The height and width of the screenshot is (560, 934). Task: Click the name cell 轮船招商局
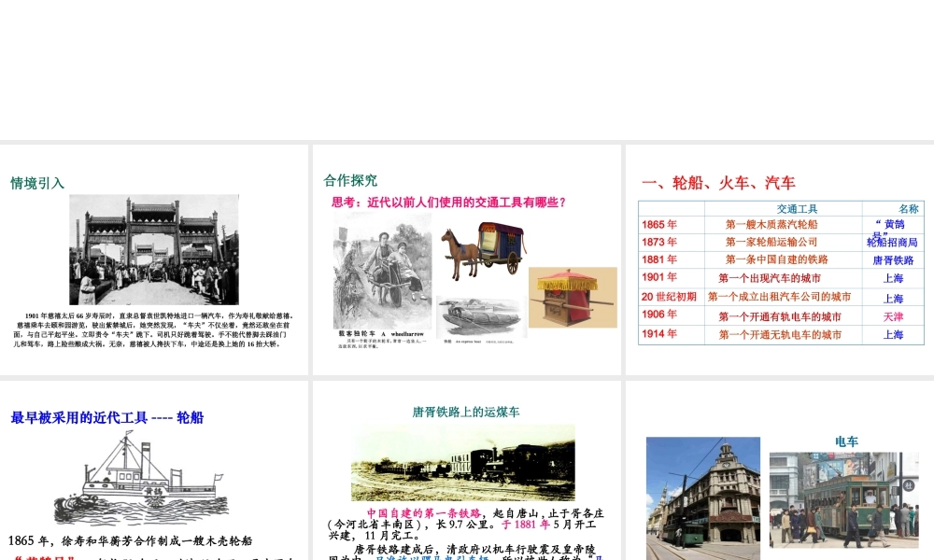(892, 243)
